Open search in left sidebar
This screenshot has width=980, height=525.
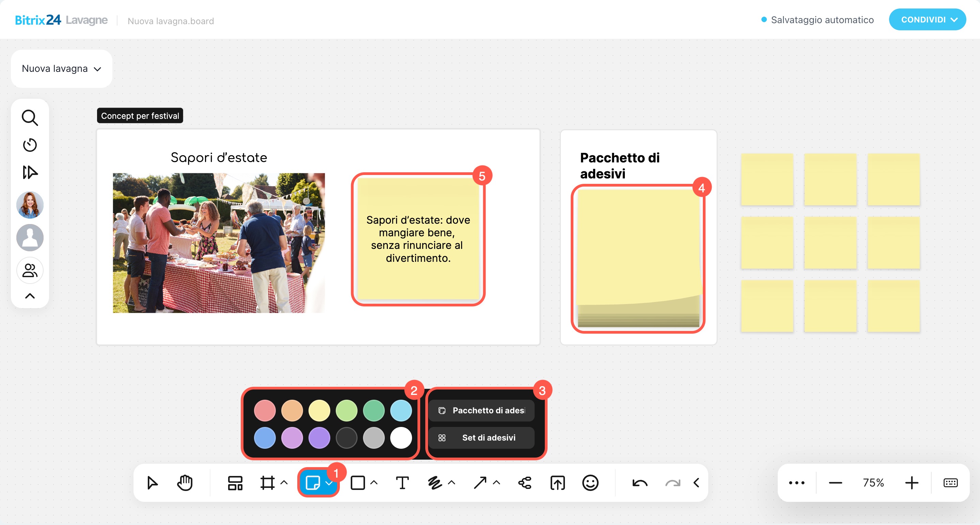(30, 117)
